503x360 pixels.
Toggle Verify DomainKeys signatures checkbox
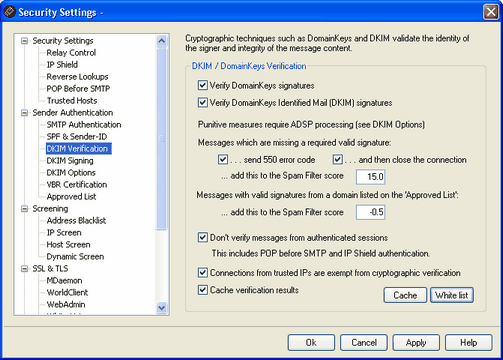[203, 85]
